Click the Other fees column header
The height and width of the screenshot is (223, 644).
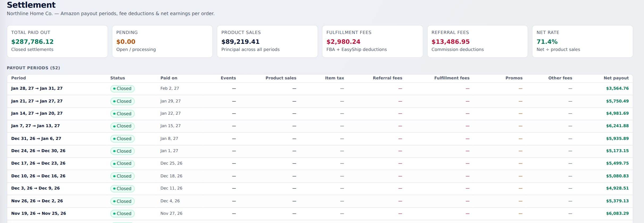coord(560,78)
